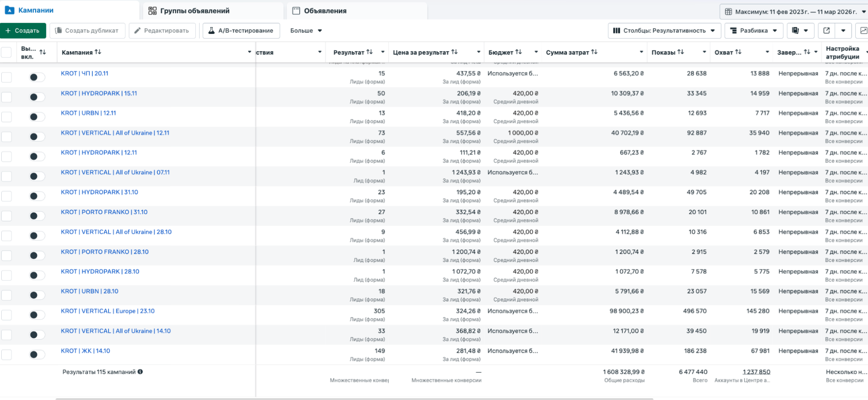Tick the select-all checkbox in the table header
Viewport: 868px width, 400px height.
tap(7, 53)
